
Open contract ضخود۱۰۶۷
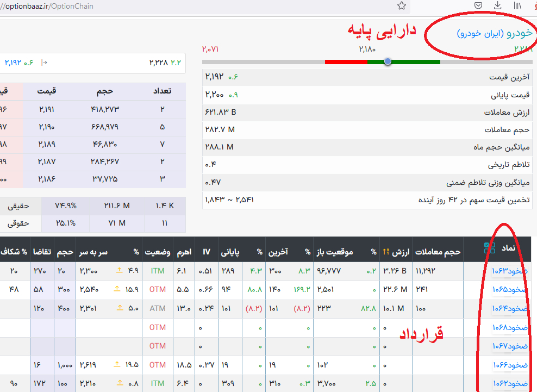[510, 346]
